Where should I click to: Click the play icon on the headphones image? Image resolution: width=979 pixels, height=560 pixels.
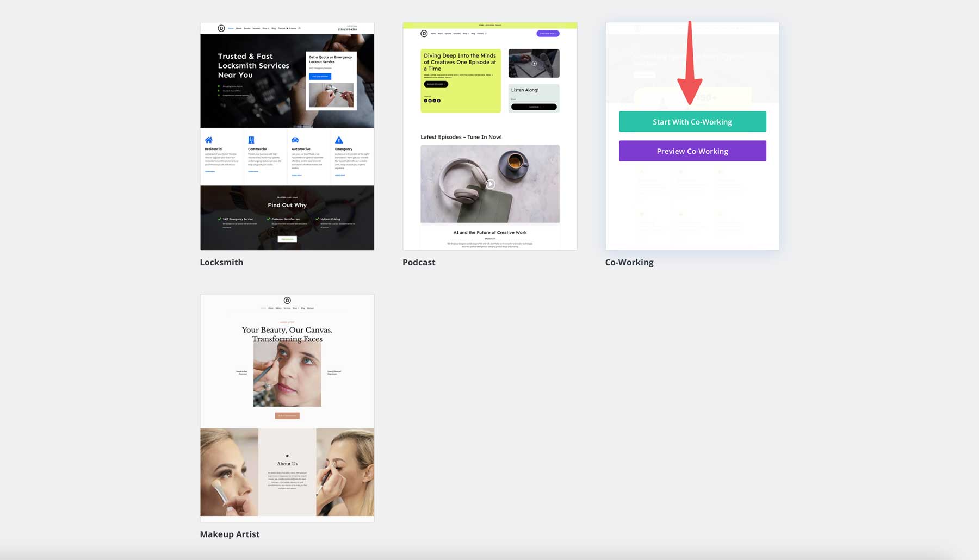click(x=491, y=184)
